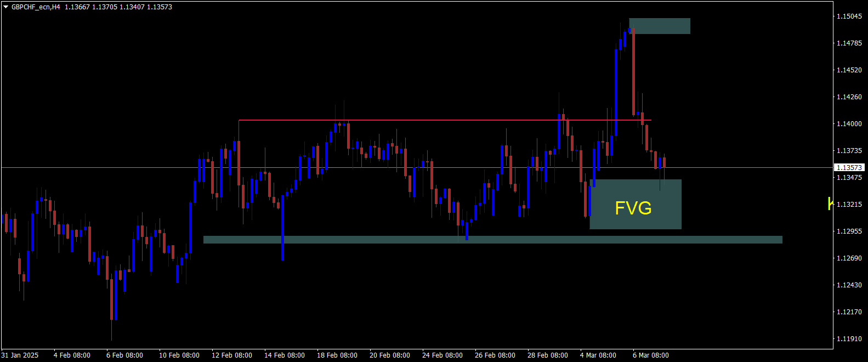Select the FVG rectangle label
The height and width of the screenshot is (362, 868).
[x=633, y=208]
